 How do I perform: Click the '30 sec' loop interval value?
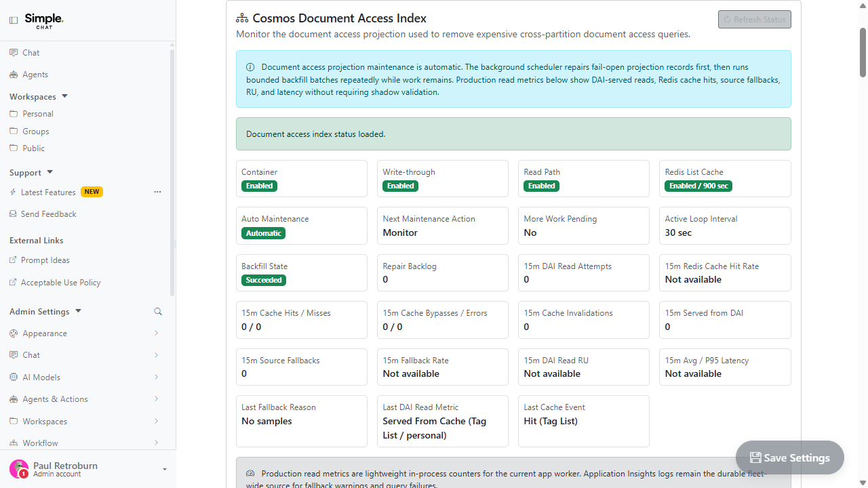coord(678,232)
